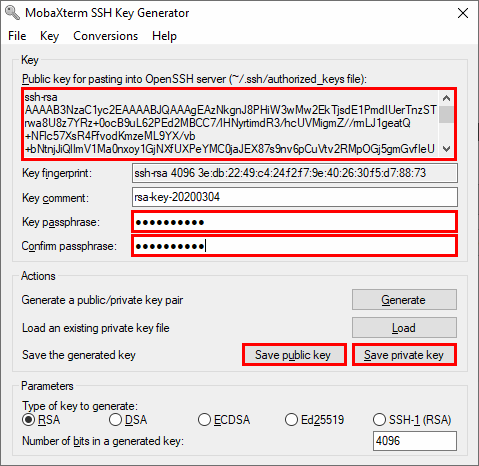The height and width of the screenshot is (466, 479).
Task: Click the Generate button
Action: pyautogui.click(x=404, y=300)
